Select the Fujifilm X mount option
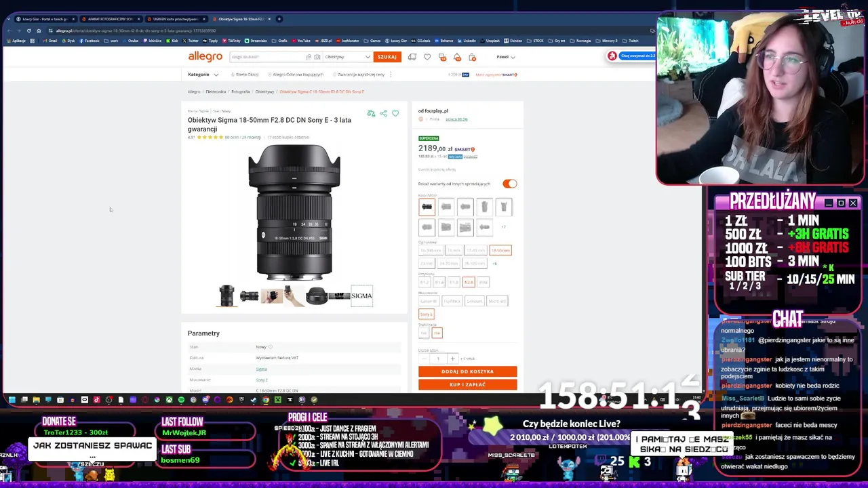This screenshot has height=488, width=868. pos(452,301)
